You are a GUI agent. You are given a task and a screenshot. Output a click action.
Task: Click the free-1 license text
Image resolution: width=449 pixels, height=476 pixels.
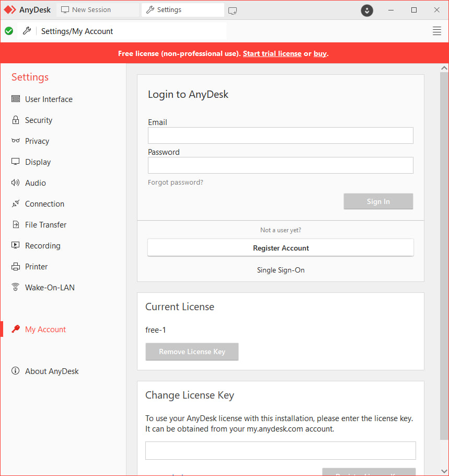pyautogui.click(x=156, y=330)
